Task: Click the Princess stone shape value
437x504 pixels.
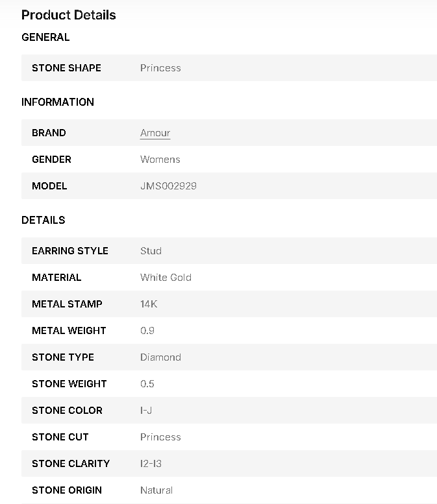Action: click(160, 68)
